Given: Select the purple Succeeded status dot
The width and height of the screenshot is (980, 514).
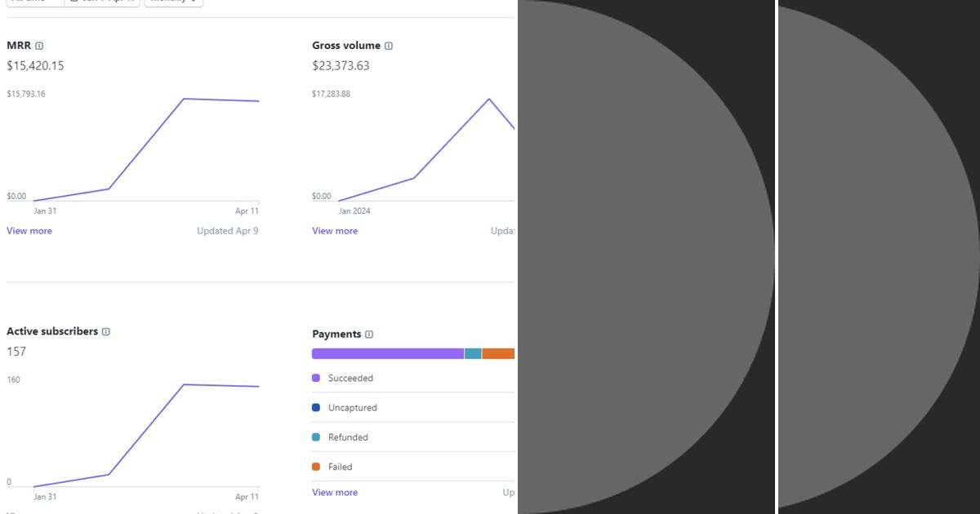Looking at the screenshot, I should (x=317, y=378).
